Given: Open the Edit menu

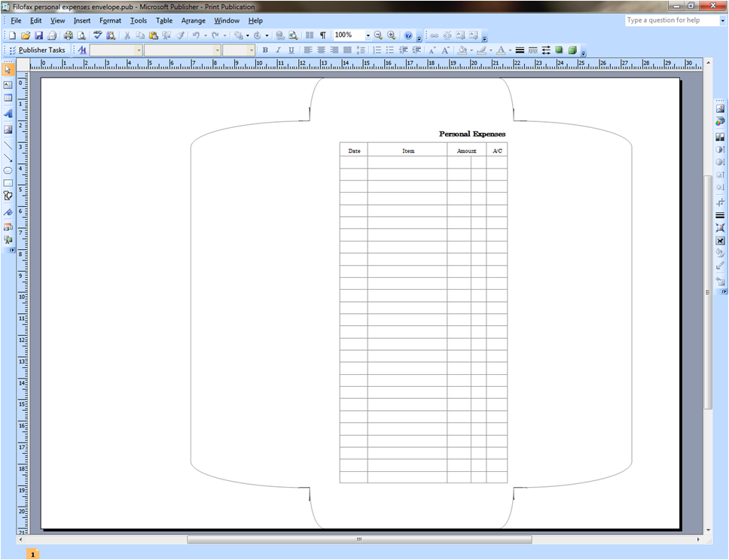Looking at the screenshot, I should pos(36,20).
